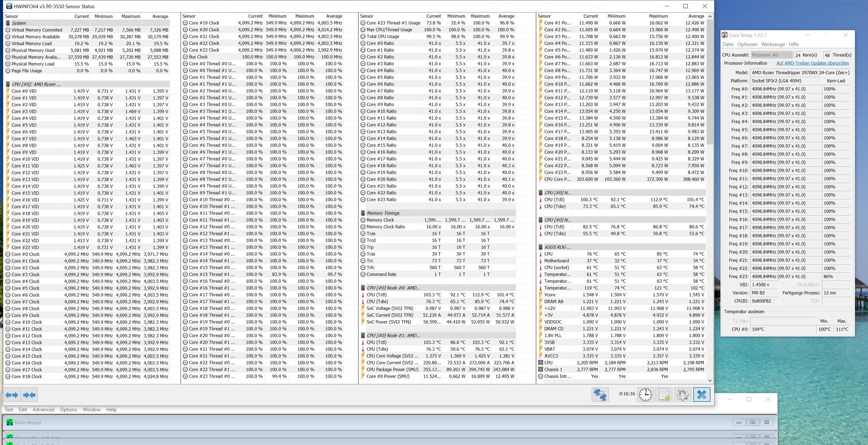Select the Max CPU/Thread Usage row
868x445 pixels.
click(439, 30)
